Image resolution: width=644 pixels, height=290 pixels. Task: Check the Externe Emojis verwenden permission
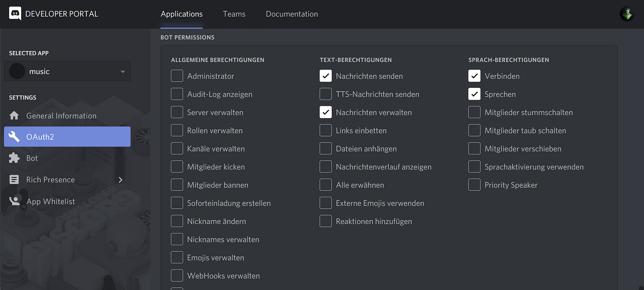(x=325, y=203)
